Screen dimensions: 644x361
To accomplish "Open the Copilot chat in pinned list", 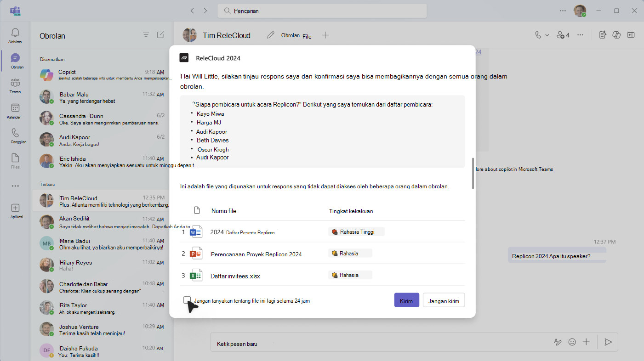I will (x=102, y=75).
